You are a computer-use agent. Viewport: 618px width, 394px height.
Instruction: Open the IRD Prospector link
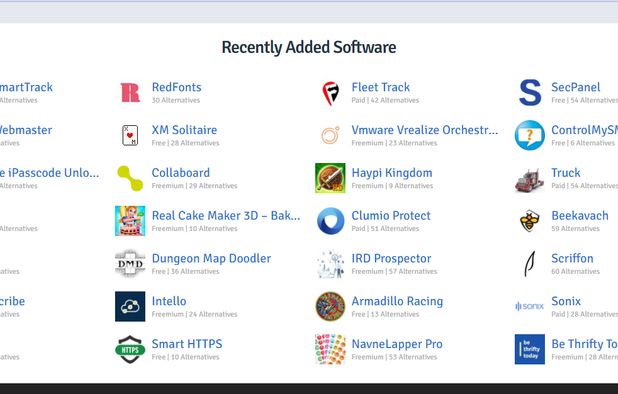[x=391, y=258]
